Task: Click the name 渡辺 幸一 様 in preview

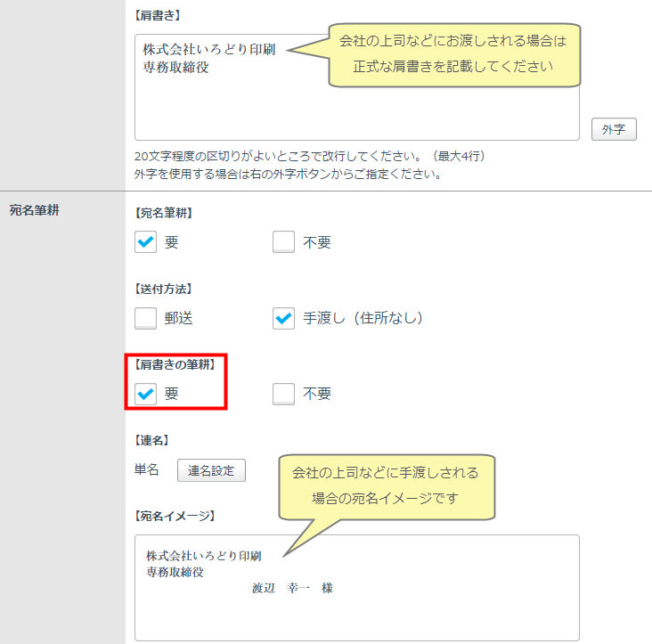Action: click(x=292, y=588)
